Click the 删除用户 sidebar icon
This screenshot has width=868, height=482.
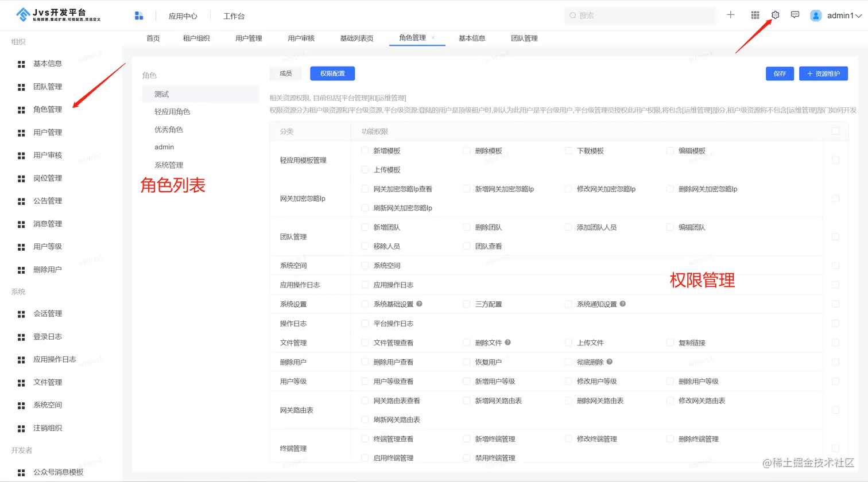(21, 270)
